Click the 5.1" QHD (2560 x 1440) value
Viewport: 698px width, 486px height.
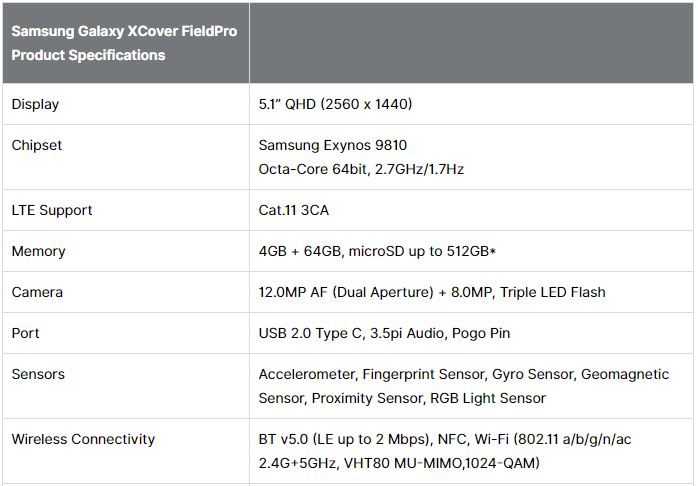point(335,104)
